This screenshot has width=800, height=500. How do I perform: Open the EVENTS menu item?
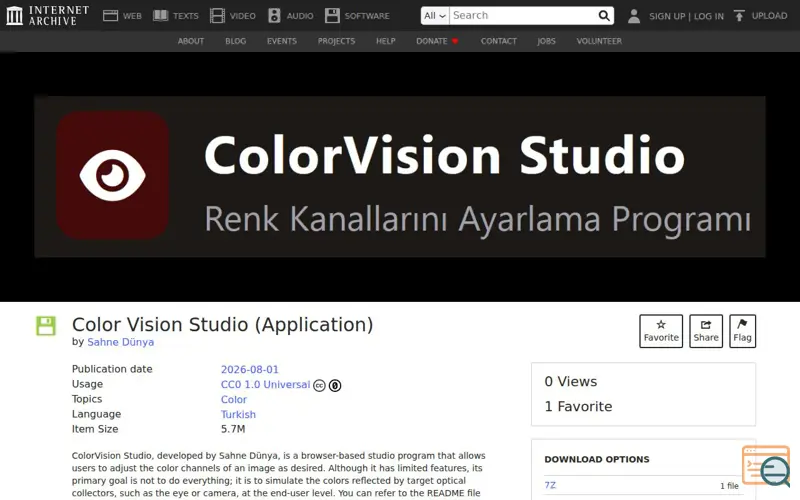pyautogui.click(x=282, y=41)
